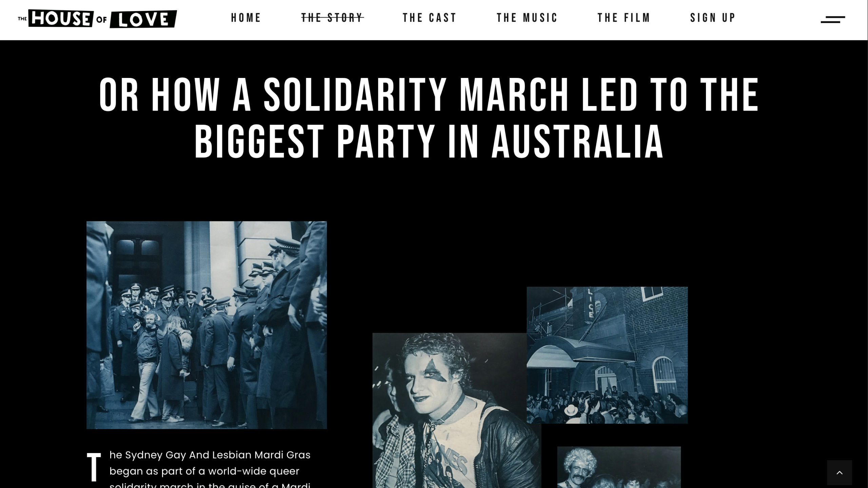Click the large drop-cap letter T
Image resolution: width=868 pixels, height=488 pixels.
(x=94, y=467)
